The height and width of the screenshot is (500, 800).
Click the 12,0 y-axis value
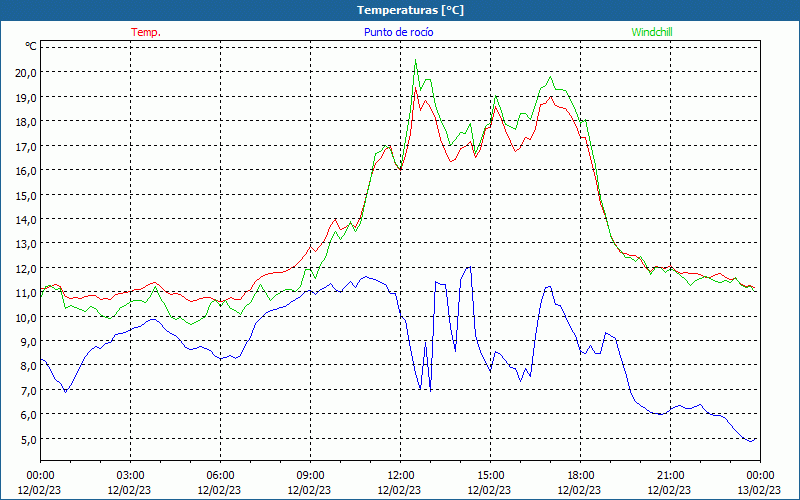click(x=26, y=268)
